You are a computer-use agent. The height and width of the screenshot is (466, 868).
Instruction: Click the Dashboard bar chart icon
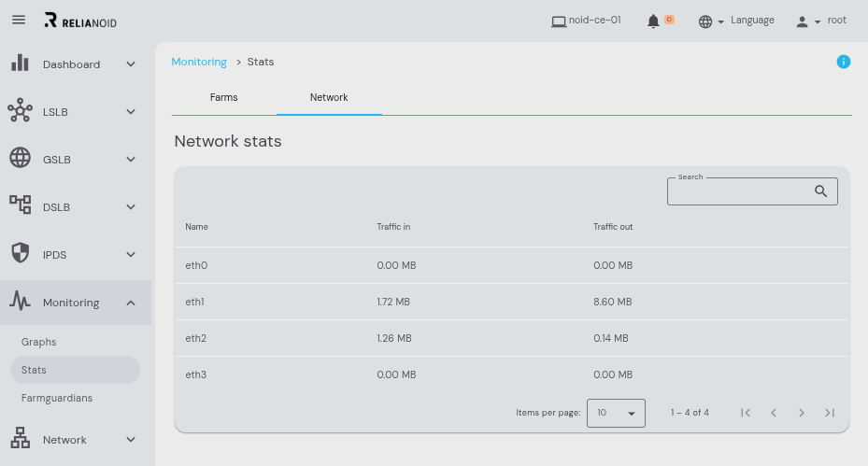pyautogui.click(x=20, y=64)
